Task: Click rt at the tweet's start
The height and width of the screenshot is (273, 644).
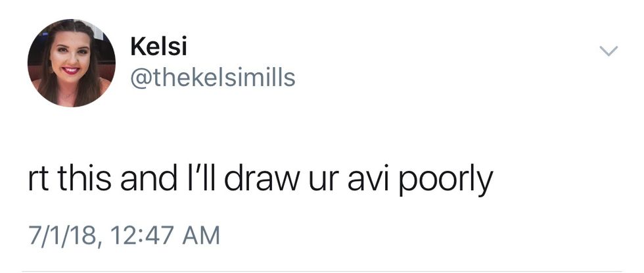Action: point(39,180)
